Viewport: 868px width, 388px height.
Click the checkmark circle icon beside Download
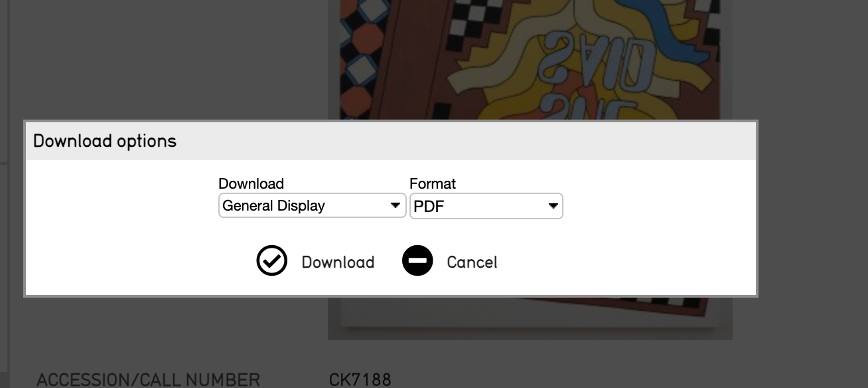[x=271, y=261]
